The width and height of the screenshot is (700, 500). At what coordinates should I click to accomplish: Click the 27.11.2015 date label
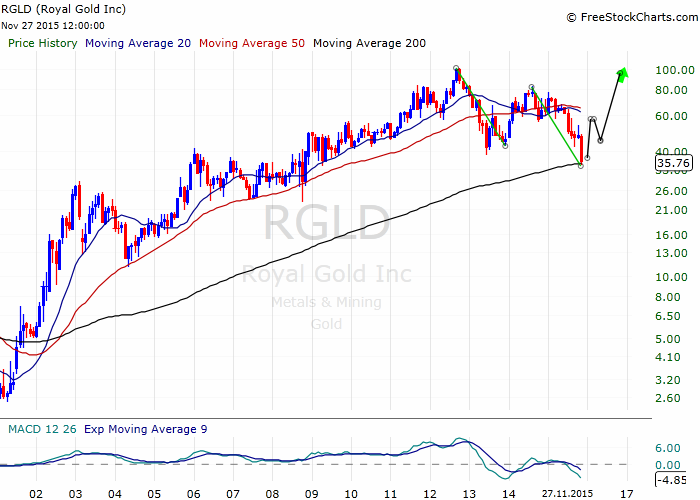pos(567,494)
